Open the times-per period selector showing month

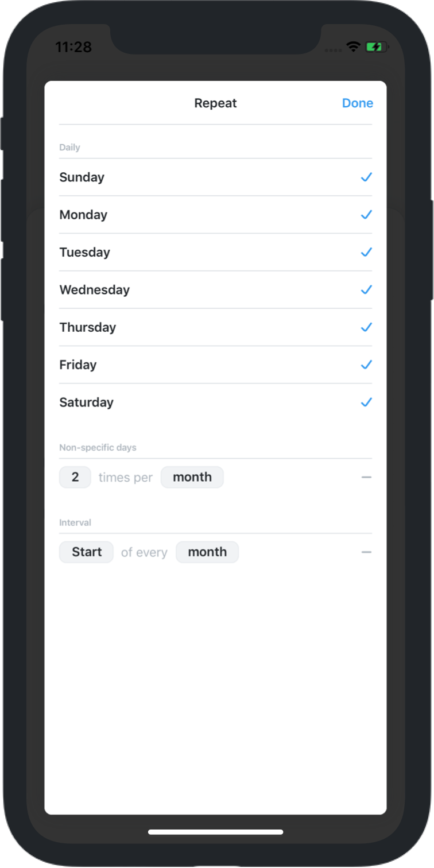pos(192,477)
